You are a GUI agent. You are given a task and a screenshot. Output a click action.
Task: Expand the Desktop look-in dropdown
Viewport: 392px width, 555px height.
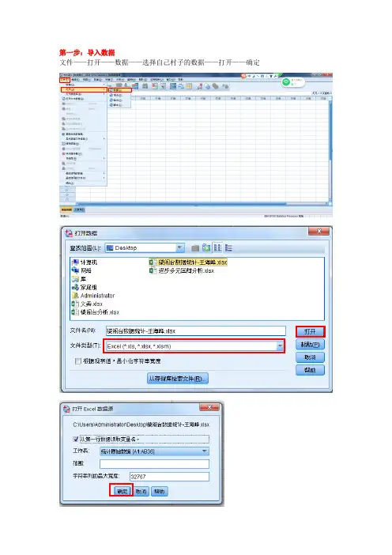[x=180, y=247]
